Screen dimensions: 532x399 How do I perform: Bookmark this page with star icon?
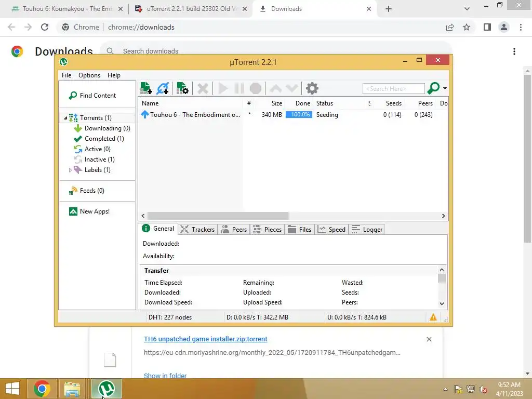click(467, 27)
